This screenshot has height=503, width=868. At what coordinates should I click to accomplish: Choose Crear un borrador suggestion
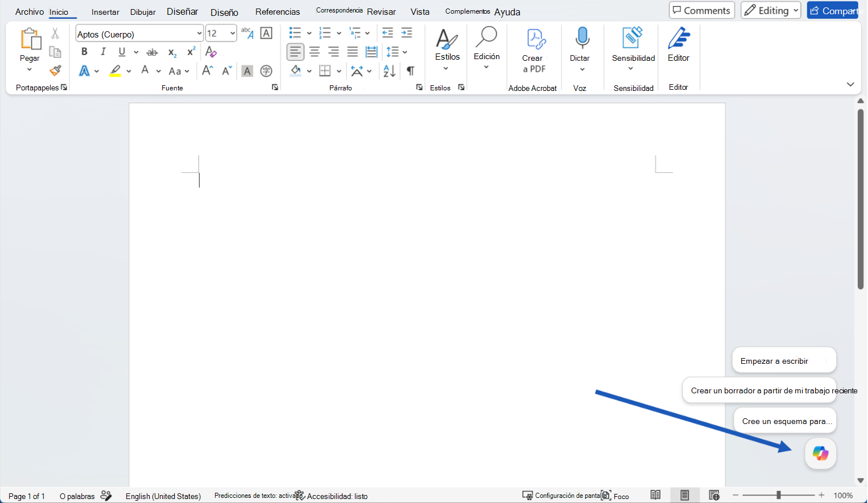click(760, 390)
